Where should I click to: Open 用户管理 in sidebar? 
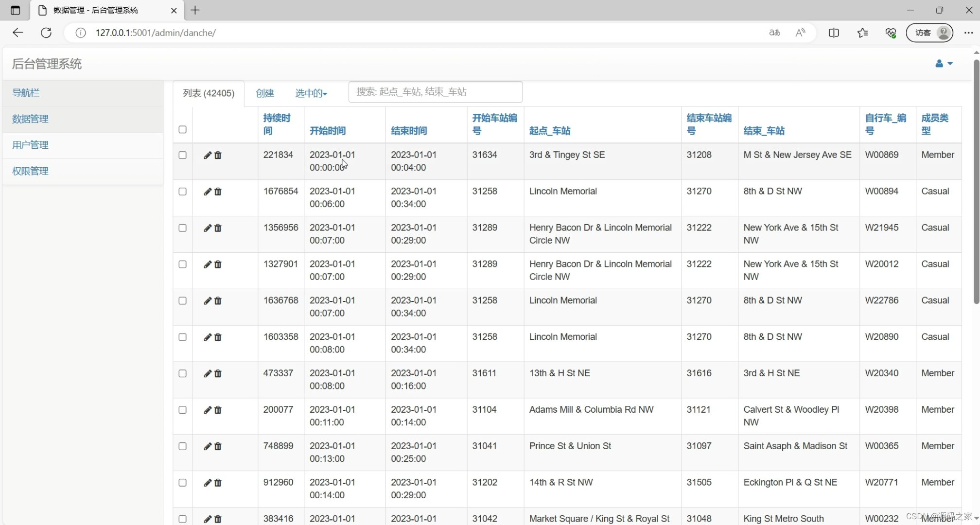point(30,145)
